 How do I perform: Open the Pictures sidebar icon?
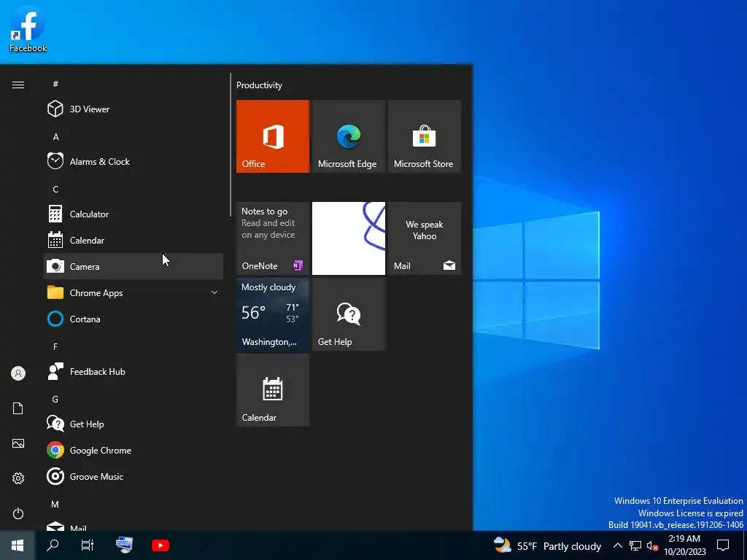pyautogui.click(x=18, y=443)
